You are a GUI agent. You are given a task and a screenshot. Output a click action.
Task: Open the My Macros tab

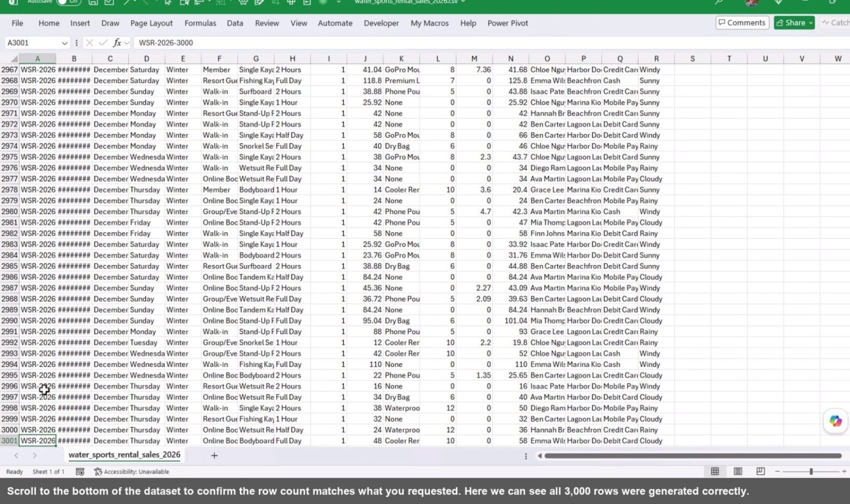click(429, 23)
